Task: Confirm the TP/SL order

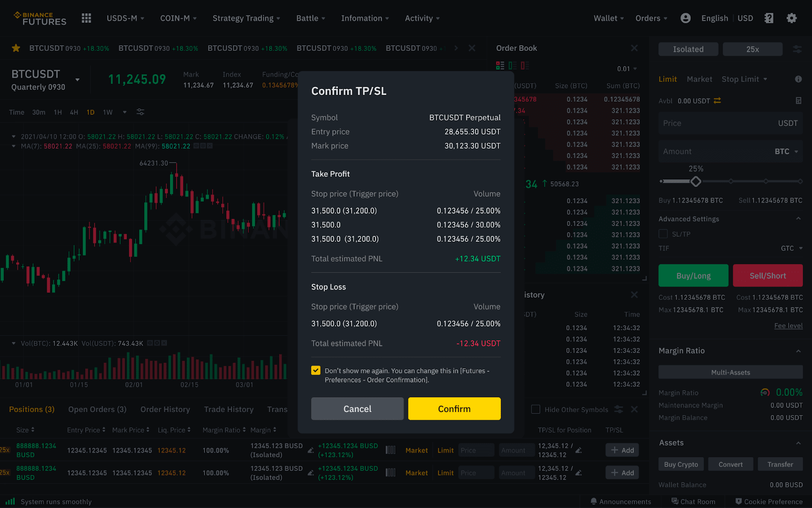Action: [x=454, y=409]
